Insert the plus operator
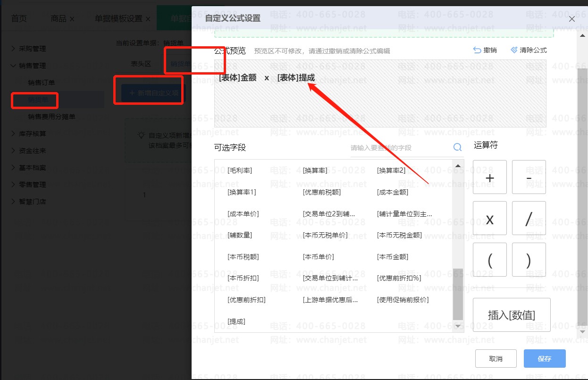 (490, 177)
